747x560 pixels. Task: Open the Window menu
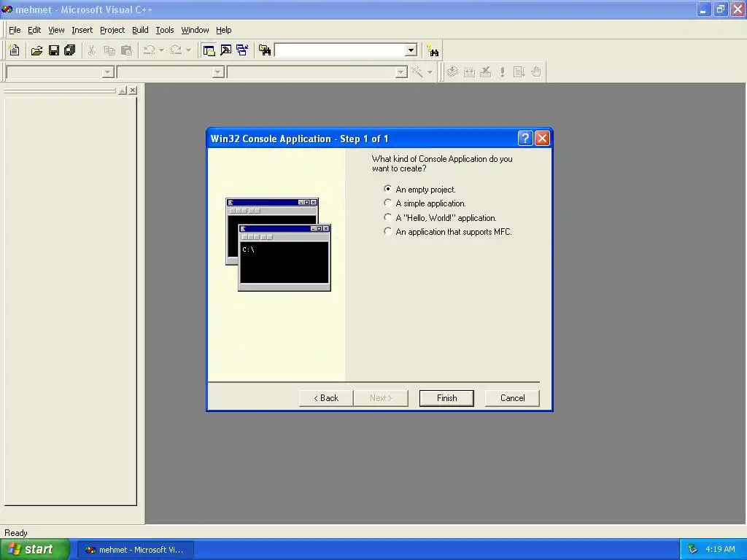(x=195, y=30)
